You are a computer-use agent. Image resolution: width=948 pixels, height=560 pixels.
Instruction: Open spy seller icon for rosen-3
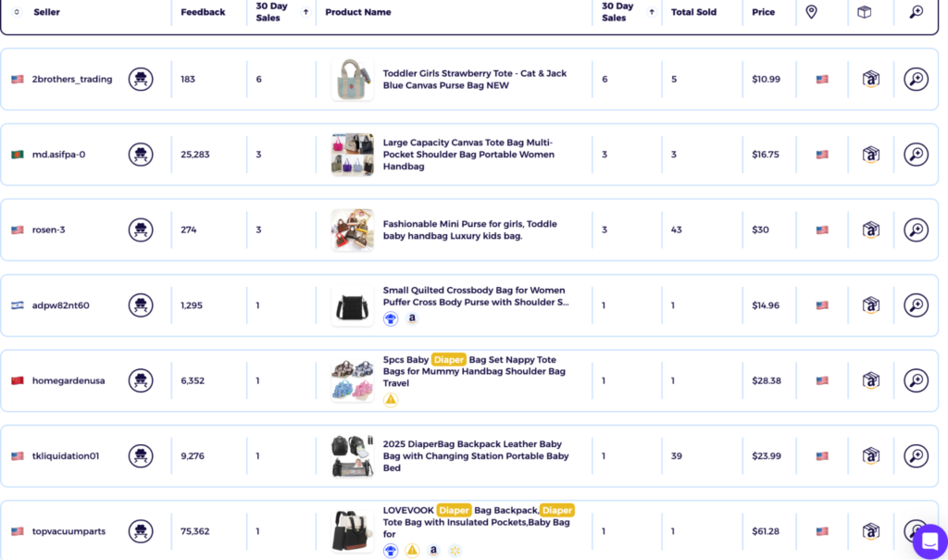tap(141, 230)
